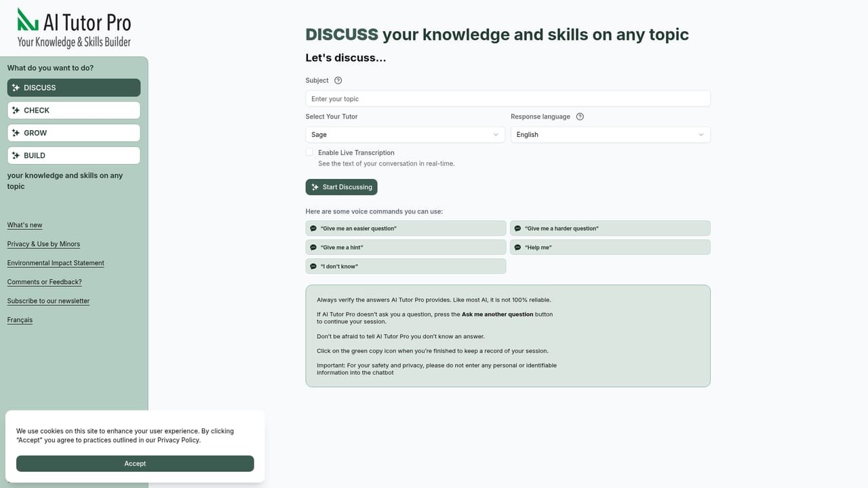Click the Start Discussing button
The height and width of the screenshot is (488, 868).
[x=342, y=187]
